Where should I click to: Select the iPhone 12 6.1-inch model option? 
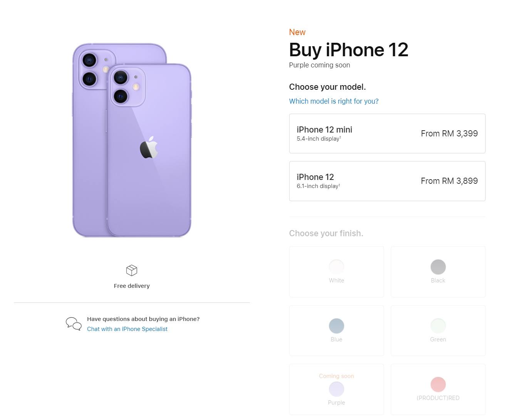[x=387, y=181]
